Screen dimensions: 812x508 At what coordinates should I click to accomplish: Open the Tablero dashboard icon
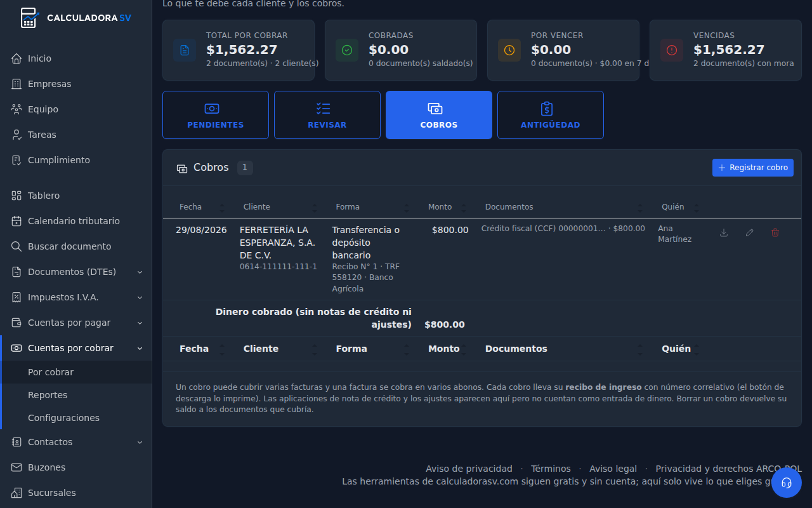(x=16, y=196)
